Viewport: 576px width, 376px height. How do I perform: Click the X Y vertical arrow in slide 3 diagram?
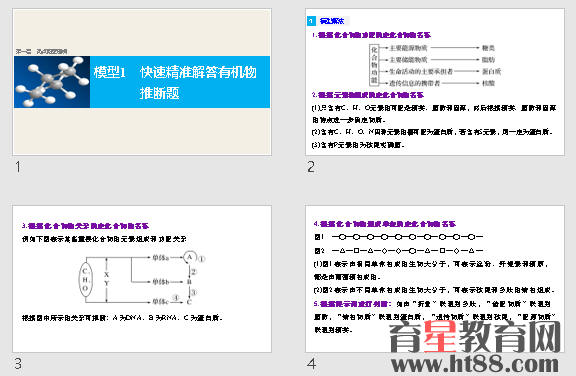click(107, 280)
